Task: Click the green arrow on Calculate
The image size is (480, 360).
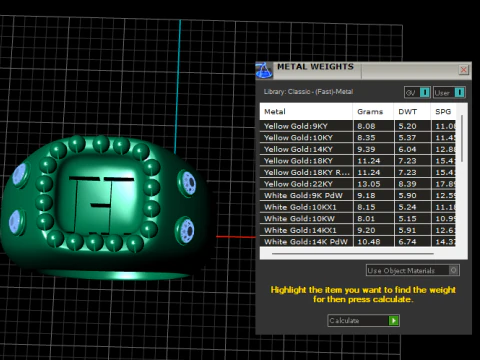Action: pyautogui.click(x=394, y=320)
